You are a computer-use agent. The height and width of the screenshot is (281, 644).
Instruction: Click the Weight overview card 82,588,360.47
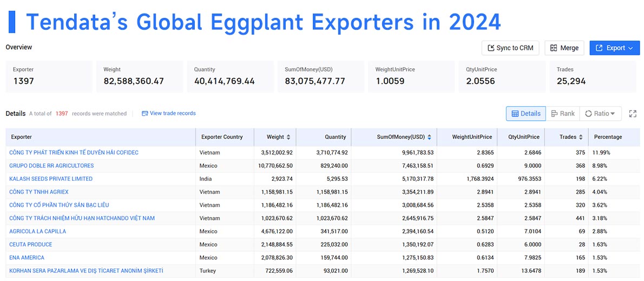click(140, 76)
